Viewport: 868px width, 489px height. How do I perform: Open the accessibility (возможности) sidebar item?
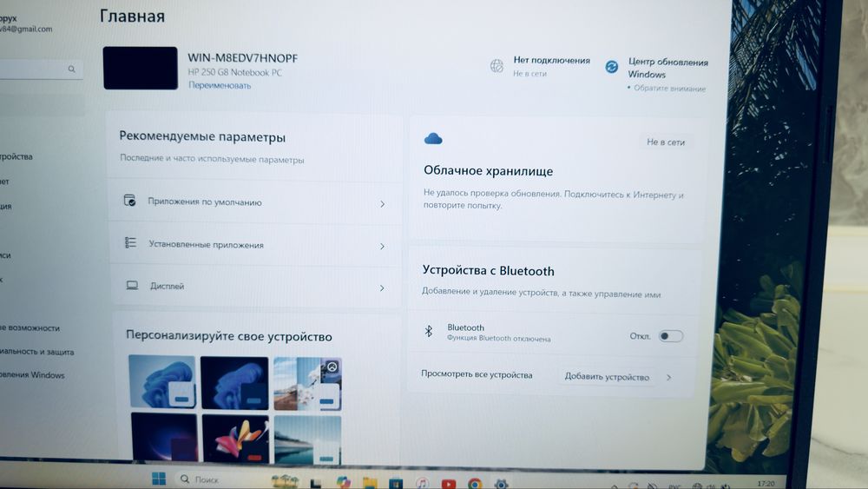pyautogui.click(x=30, y=327)
